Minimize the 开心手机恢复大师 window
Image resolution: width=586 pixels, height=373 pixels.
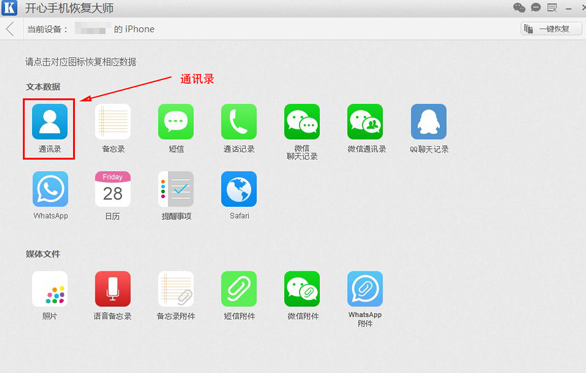pyautogui.click(x=568, y=8)
